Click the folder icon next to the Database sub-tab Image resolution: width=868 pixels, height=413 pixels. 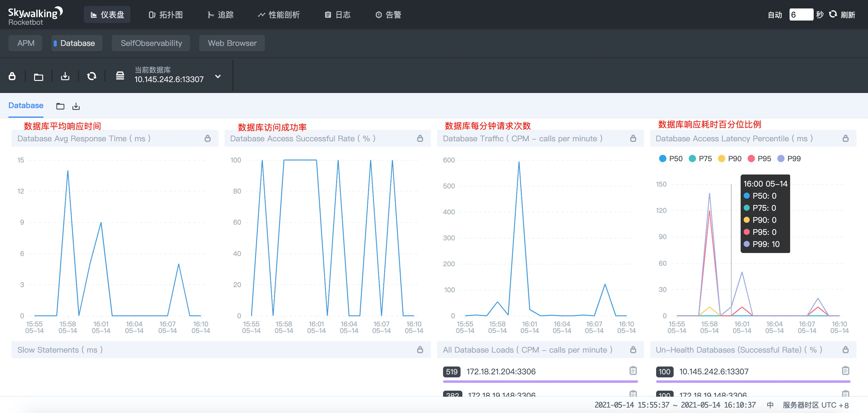(60, 106)
